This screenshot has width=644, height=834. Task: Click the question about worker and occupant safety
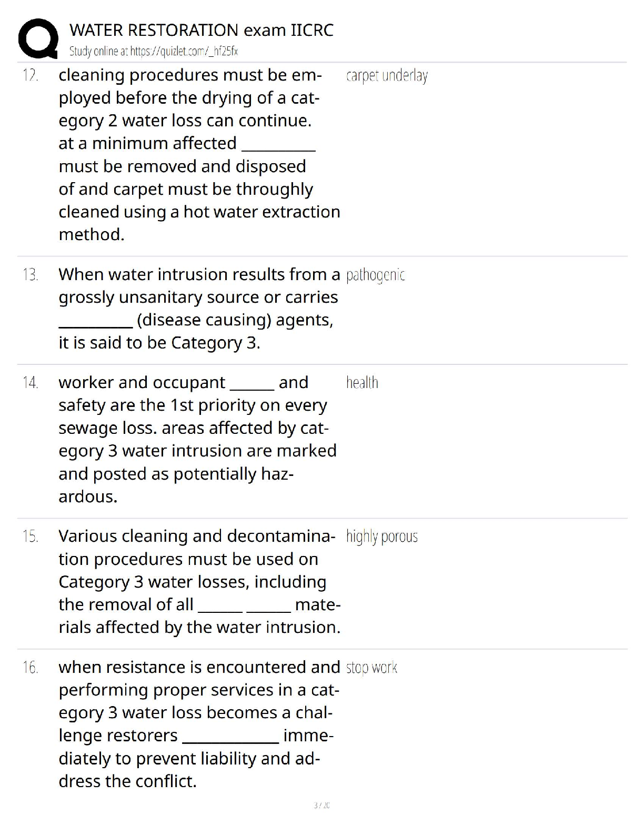pos(197,439)
